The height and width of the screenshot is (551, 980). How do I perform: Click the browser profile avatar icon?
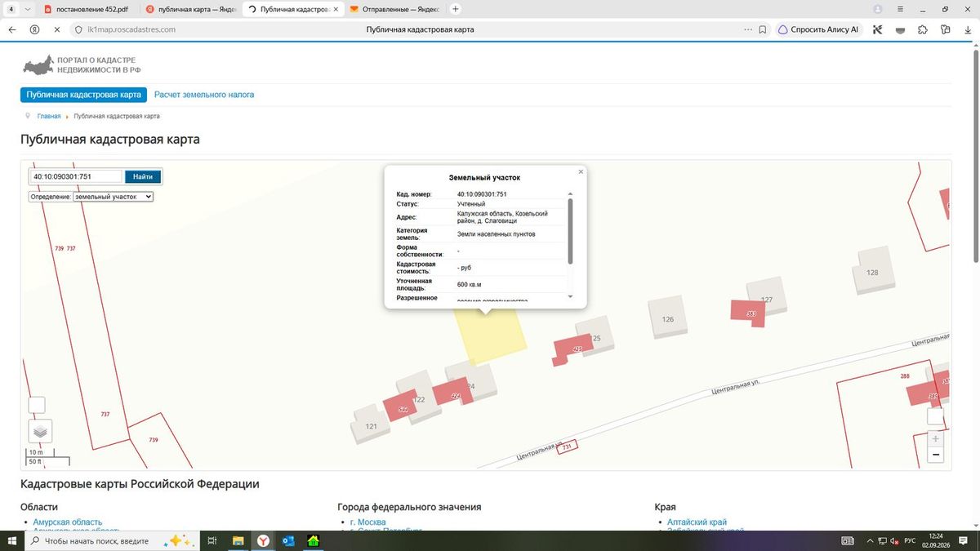[x=878, y=9]
